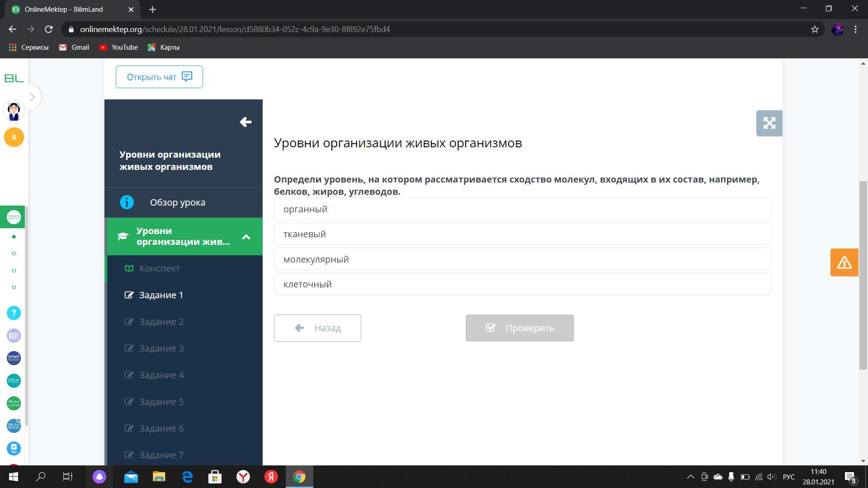868x488 pixels.
Task: Select the answer option «молекулярный»
Action: (522, 259)
